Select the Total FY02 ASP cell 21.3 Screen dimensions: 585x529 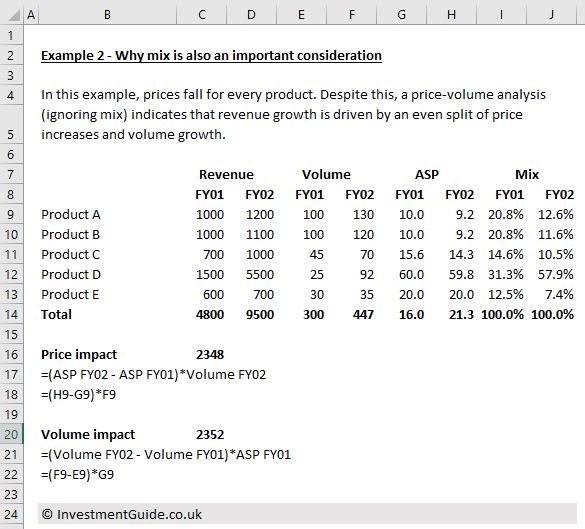[461, 314]
